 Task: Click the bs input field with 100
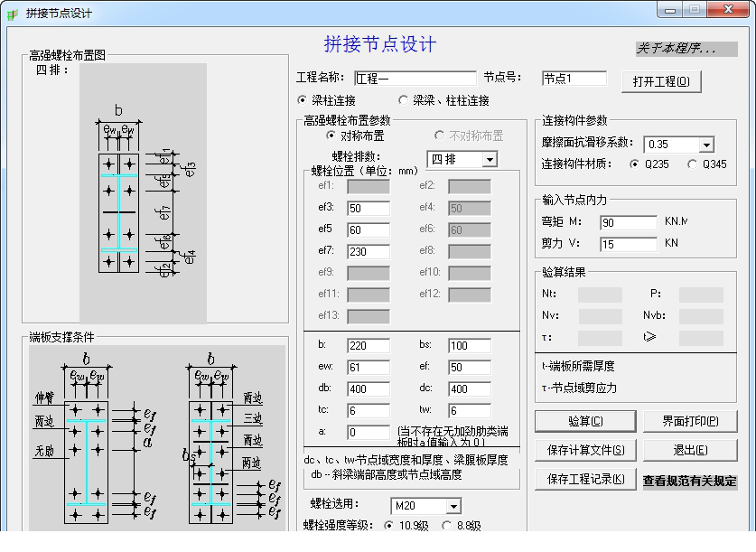470,346
